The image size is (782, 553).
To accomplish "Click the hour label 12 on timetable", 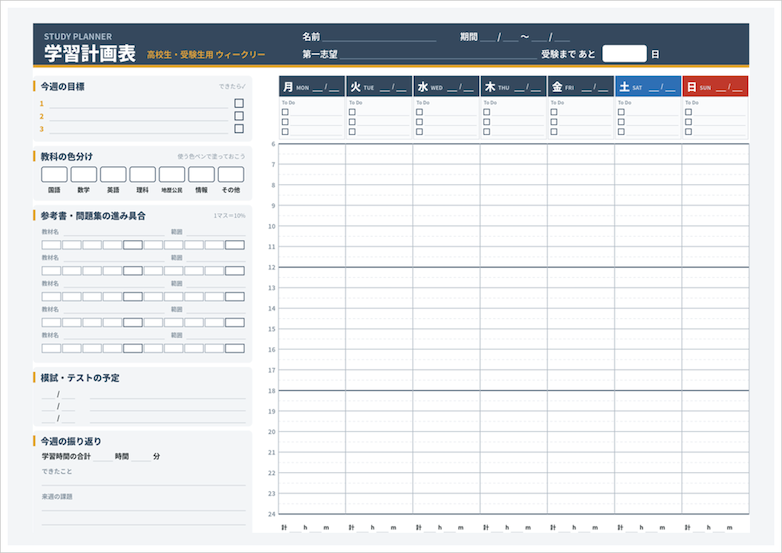I will (272, 267).
